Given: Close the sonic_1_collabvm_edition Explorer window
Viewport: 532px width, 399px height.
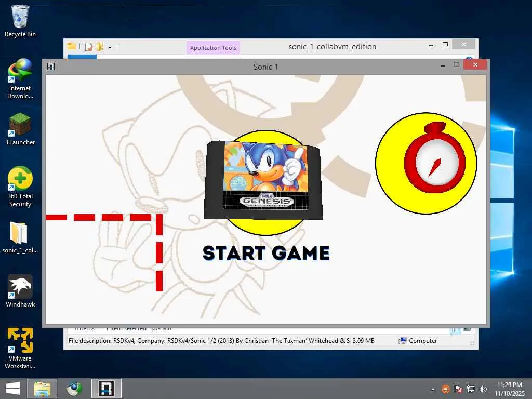Looking at the screenshot, I should (464, 45).
